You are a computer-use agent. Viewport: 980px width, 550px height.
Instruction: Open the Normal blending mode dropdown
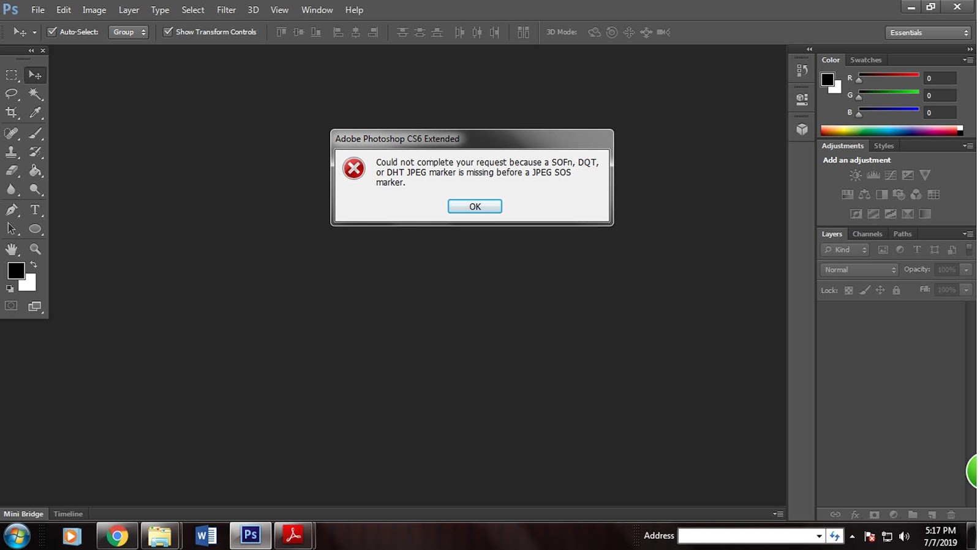pyautogui.click(x=859, y=269)
